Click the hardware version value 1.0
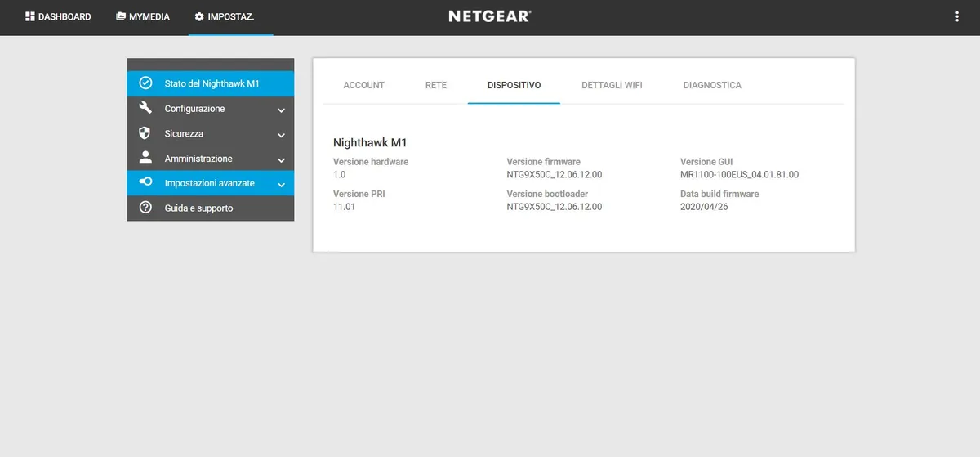This screenshot has height=457, width=980. (339, 174)
